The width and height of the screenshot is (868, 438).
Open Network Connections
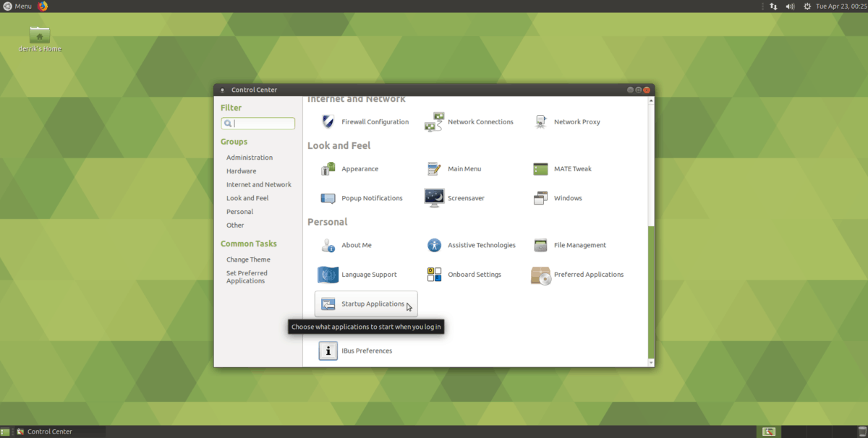click(x=469, y=122)
